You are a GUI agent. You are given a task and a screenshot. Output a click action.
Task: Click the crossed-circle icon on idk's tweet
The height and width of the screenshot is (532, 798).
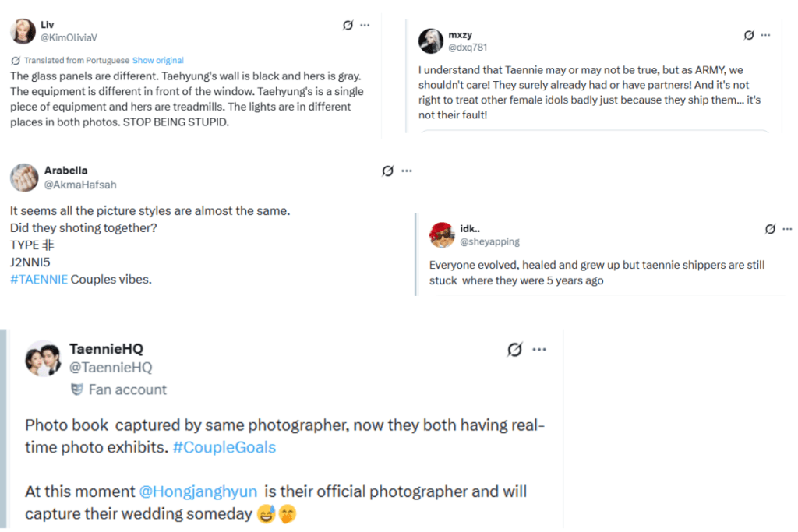coord(769,228)
